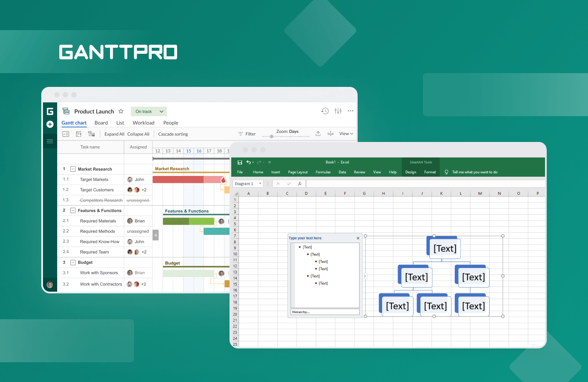Click the subtask hierarchy toolbar icon
This screenshot has height=382, width=588.
point(92,134)
